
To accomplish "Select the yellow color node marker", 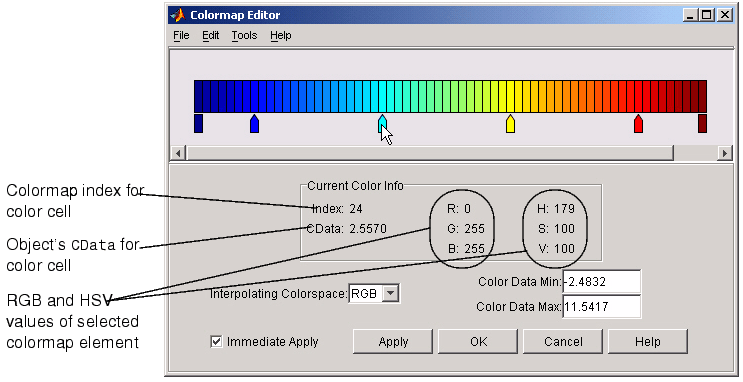I will (x=510, y=123).
